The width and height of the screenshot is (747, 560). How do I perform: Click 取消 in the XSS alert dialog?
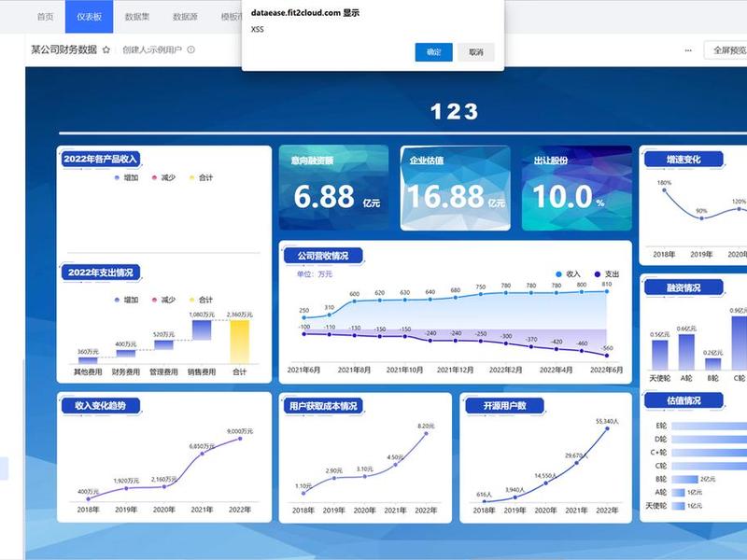476,52
